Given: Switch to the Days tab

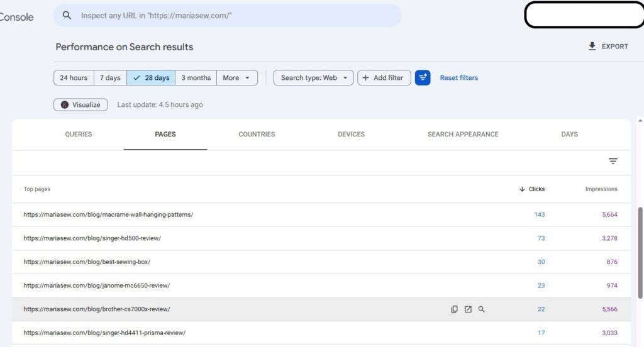Looking at the screenshot, I should [x=569, y=135].
